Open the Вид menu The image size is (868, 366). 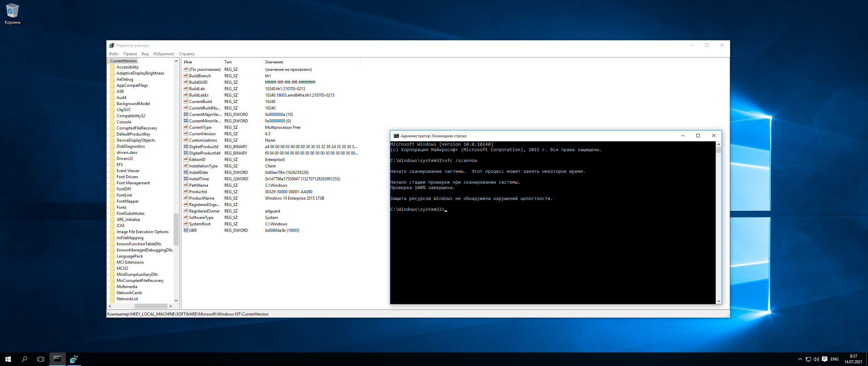(145, 54)
